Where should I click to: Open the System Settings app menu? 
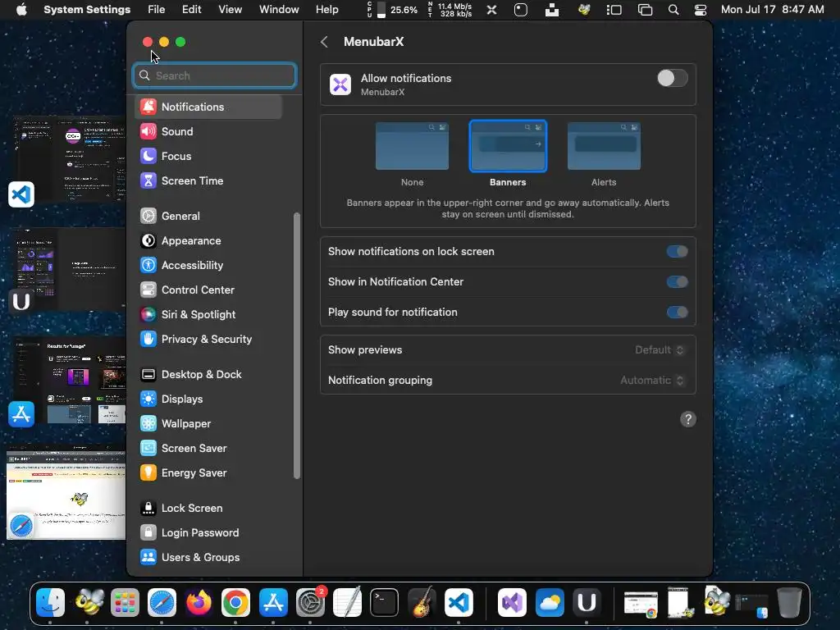(87, 10)
